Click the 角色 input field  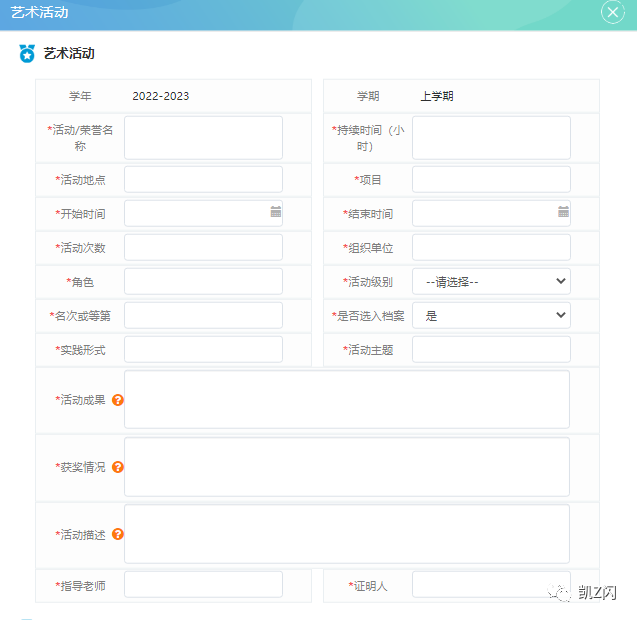[203, 282]
